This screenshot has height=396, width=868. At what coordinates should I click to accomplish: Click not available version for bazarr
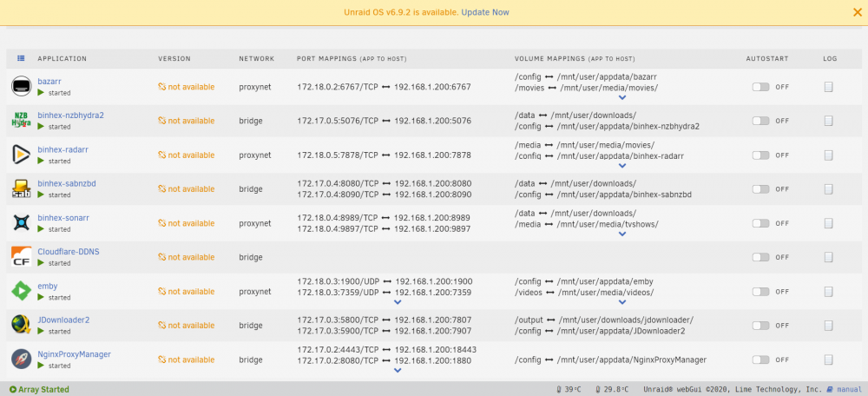click(x=186, y=87)
